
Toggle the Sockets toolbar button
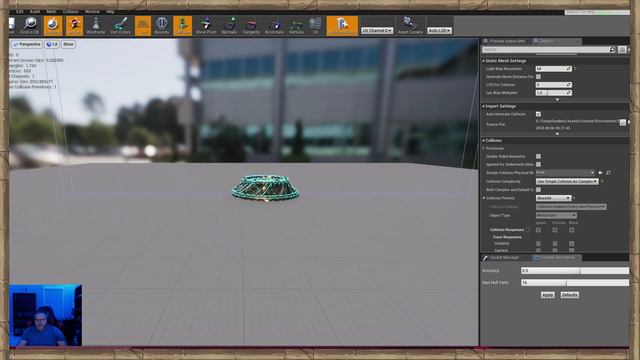pyautogui.click(x=74, y=25)
